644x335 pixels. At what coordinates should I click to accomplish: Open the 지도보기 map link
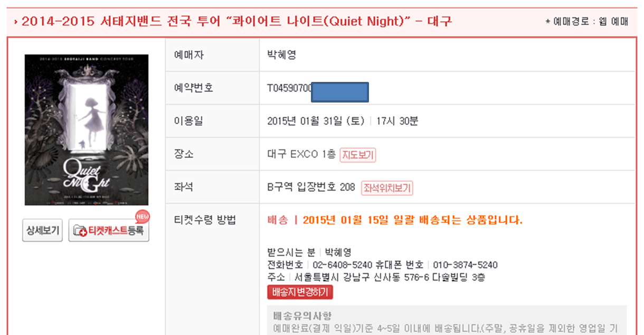tap(358, 155)
